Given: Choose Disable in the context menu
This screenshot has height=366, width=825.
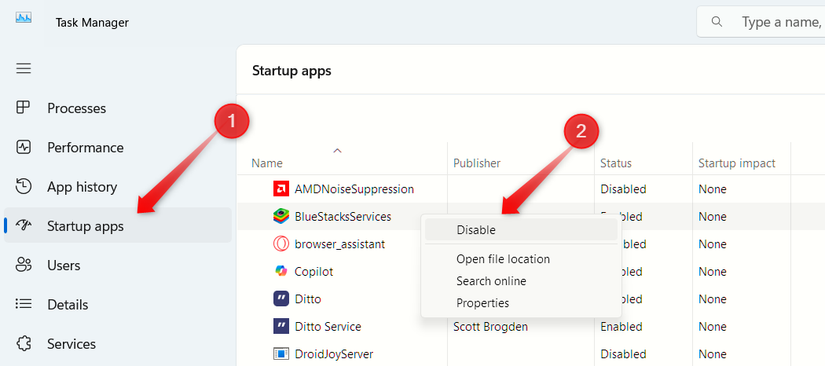Looking at the screenshot, I should coord(521,230).
